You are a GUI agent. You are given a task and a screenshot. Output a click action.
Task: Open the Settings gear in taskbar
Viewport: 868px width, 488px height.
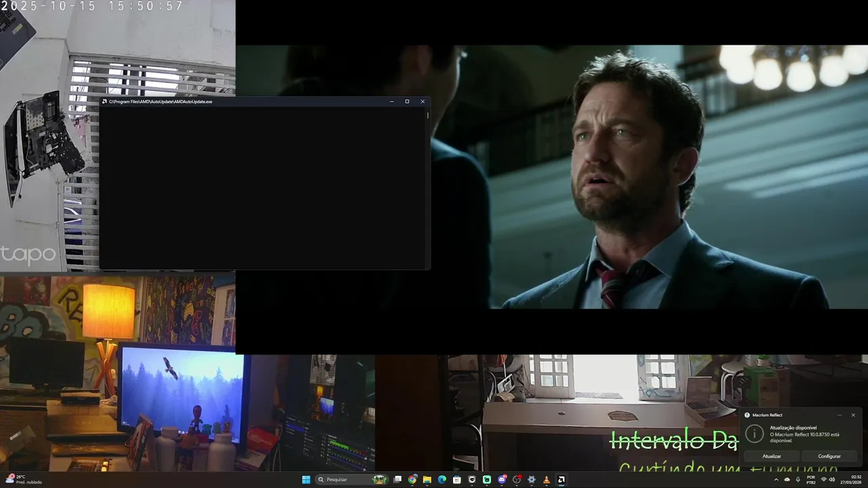[x=532, y=480]
